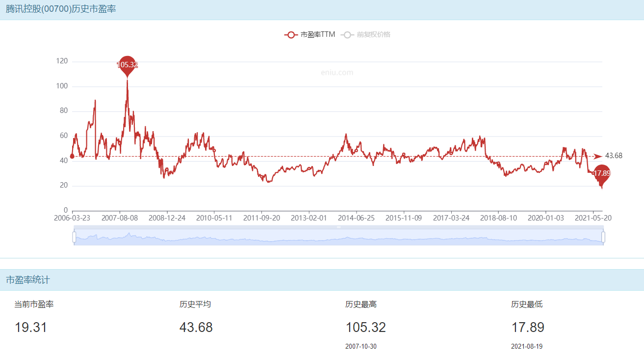The height and width of the screenshot is (358, 644).
Task: Click the 43.68 average line label
Action: [x=614, y=156]
